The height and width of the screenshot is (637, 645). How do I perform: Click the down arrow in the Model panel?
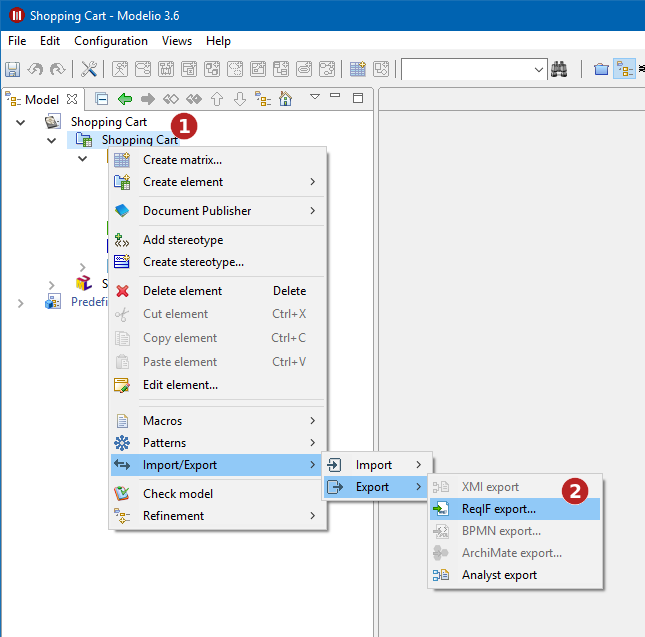(x=239, y=99)
